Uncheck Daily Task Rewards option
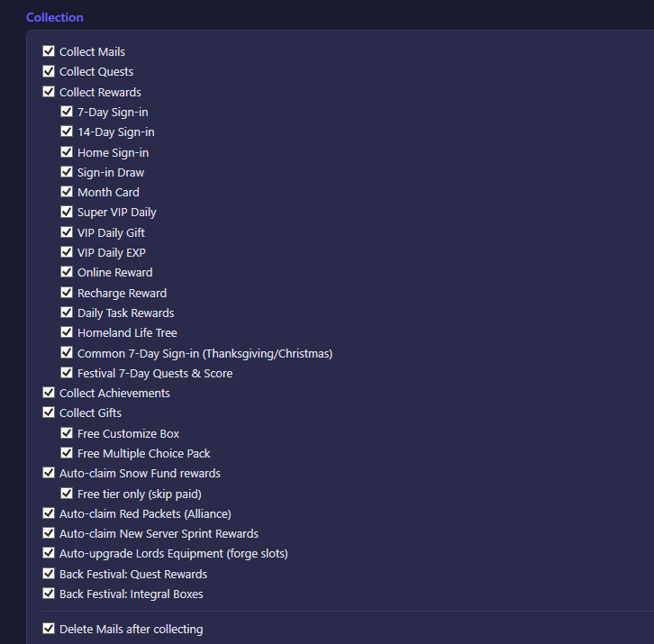Image resolution: width=654 pixels, height=644 pixels. pyautogui.click(x=67, y=313)
